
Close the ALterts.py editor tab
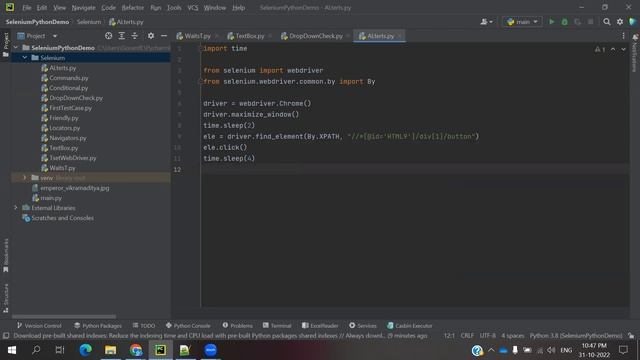400,36
